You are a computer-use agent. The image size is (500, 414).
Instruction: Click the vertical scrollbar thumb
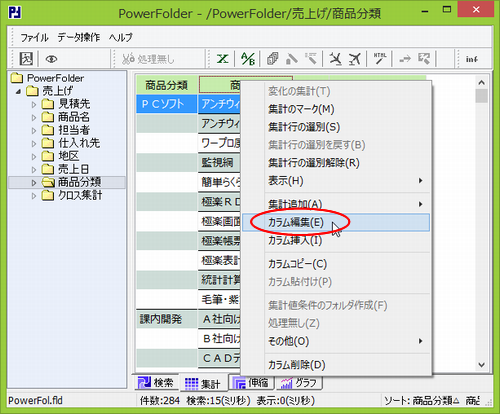coord(481,96)
